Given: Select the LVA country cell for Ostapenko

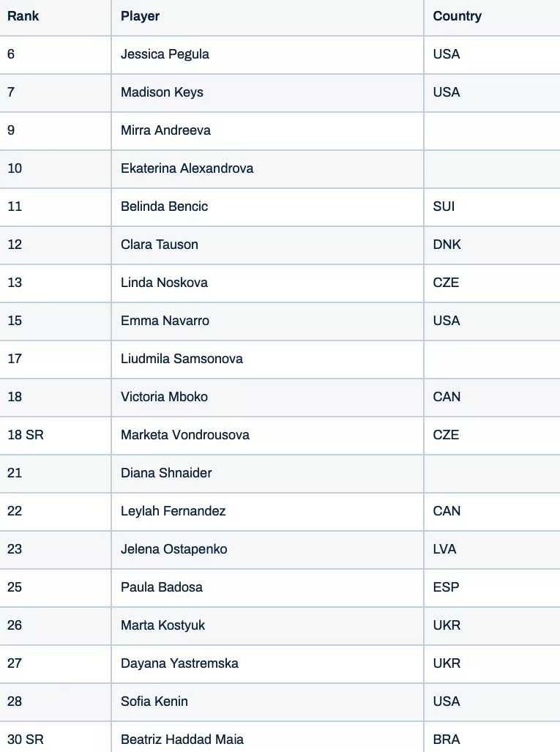Looking at the screenshot, I should 444,549.
